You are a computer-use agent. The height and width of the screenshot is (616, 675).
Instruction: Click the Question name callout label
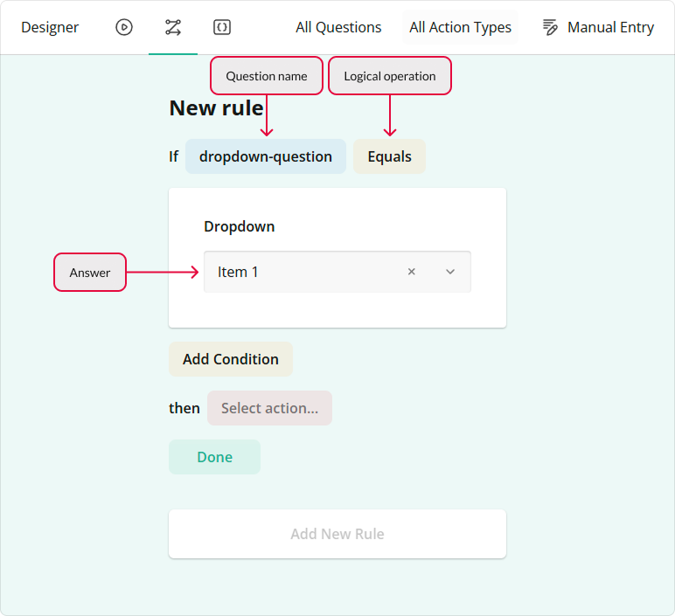point(267,76)
